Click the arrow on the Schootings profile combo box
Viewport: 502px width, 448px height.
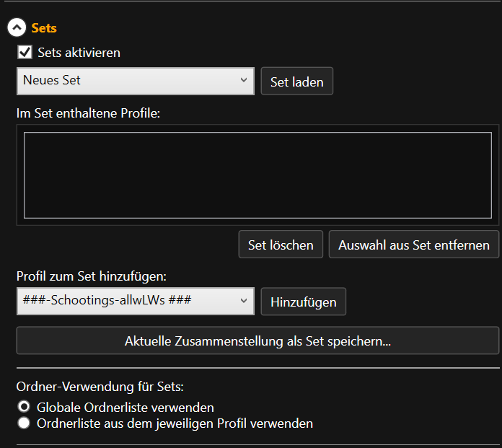click(x=244, y=301)
